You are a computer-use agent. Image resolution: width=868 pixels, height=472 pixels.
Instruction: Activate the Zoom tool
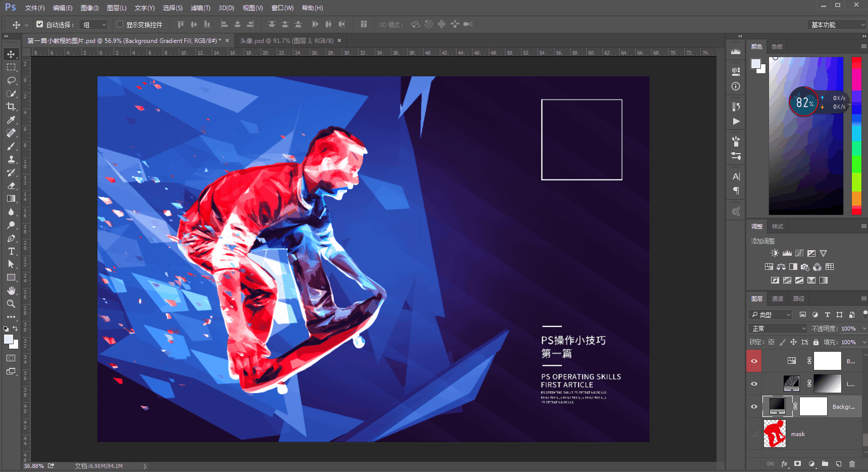click(11, 304)
